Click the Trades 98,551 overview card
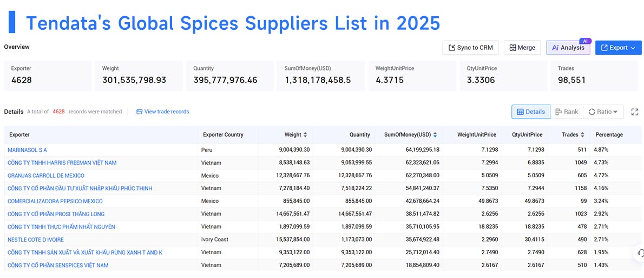The width and height of the screenshot is (644, 278). [595, 76]
